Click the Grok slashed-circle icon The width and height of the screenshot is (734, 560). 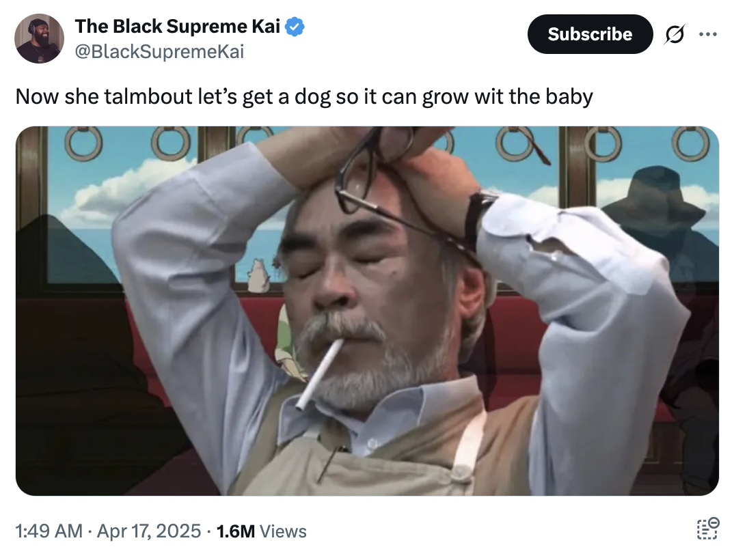(x=675, y=34)
